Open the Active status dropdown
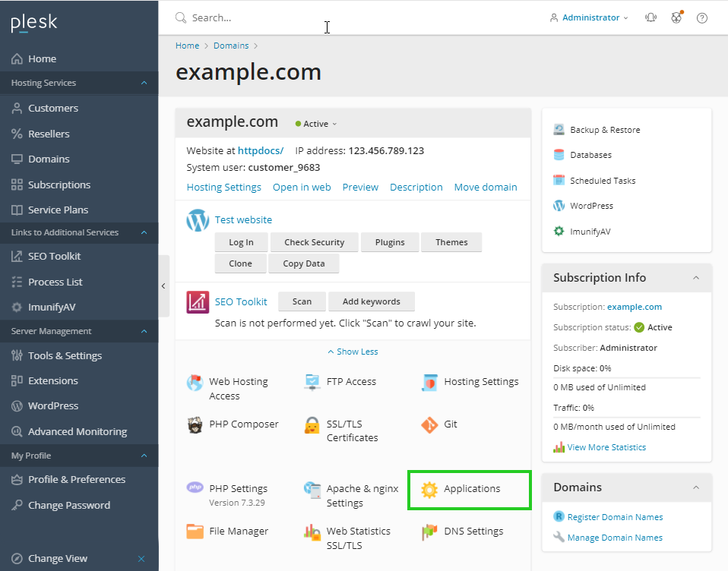Screen dimensions: 728x571 tap(316, 124)
